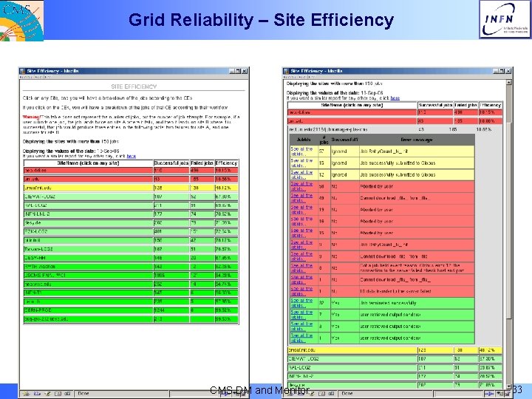The width and height of the screenshot is (532, 399).
Task: Click the vertical scrollbar thumb in right window
Action: [x=508, y=220]
